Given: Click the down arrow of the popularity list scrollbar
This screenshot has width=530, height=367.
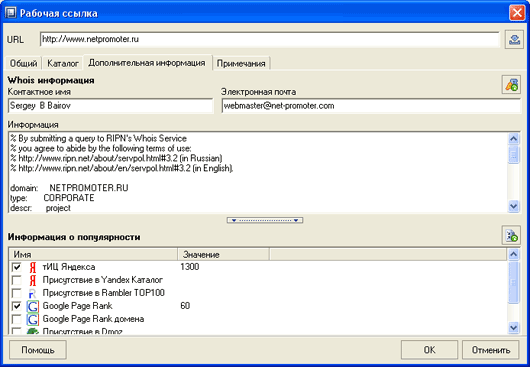Looking at the screenshot, I should (x=513, y=327).
